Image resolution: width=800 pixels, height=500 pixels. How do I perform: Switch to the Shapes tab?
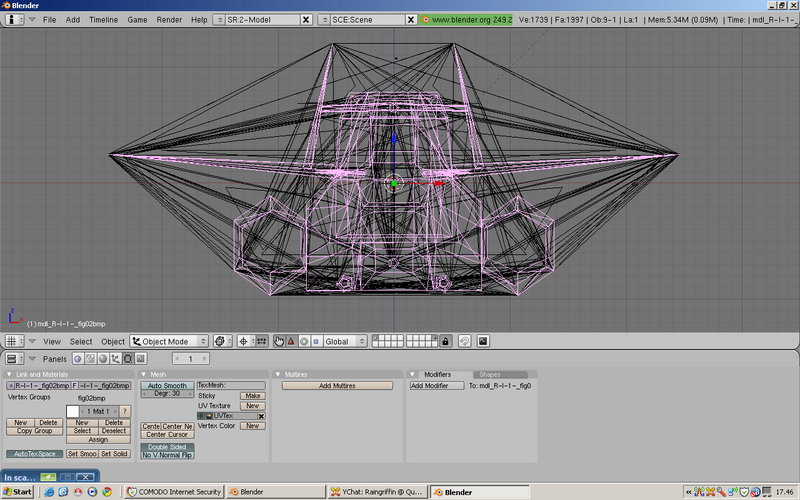[489, 374]
